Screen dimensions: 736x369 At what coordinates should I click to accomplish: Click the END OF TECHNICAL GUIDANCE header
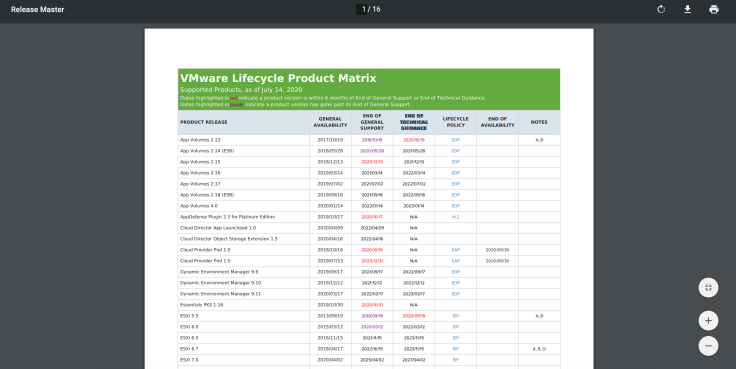coord(414,122)
